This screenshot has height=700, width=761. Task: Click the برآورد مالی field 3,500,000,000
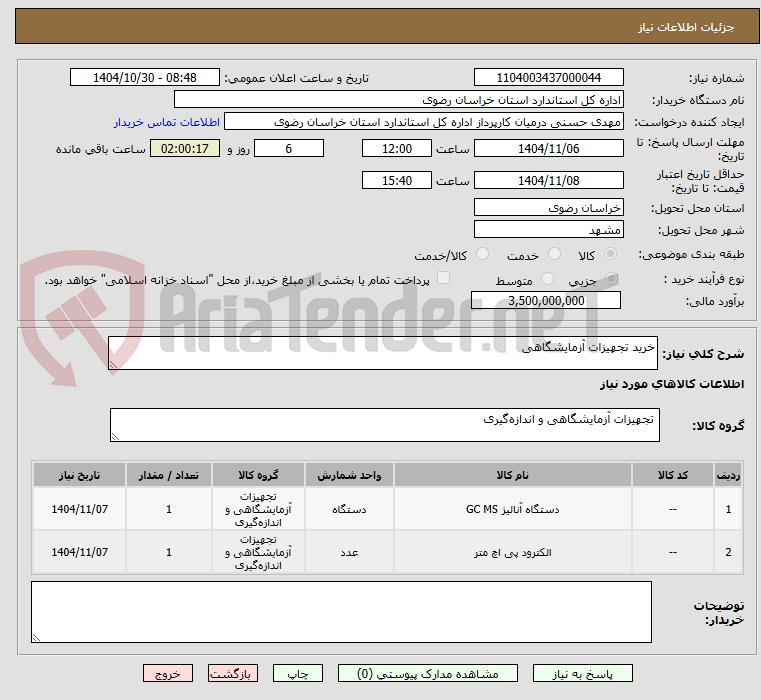(546, 300)
